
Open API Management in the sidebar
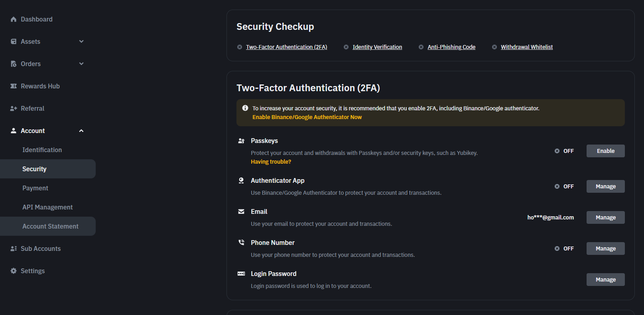47,207
